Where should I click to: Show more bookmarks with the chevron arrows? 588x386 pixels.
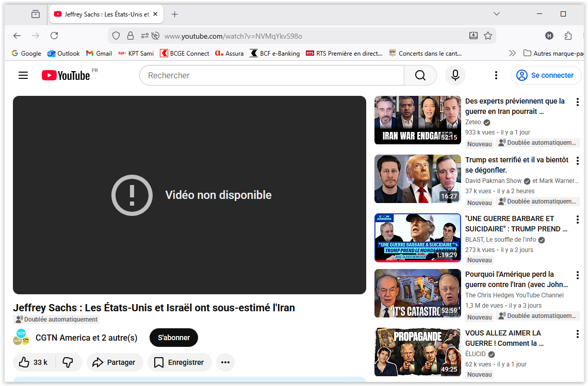tap(512, 53)
